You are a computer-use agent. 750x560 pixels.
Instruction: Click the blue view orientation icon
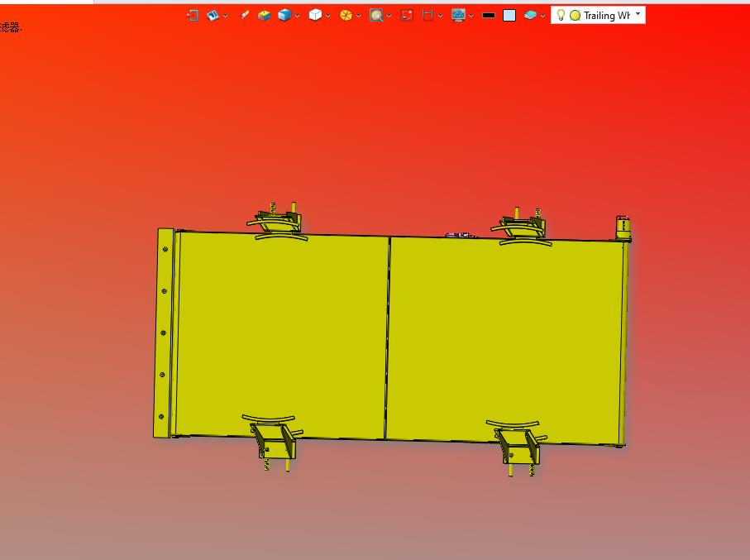(x=213, y=16)
